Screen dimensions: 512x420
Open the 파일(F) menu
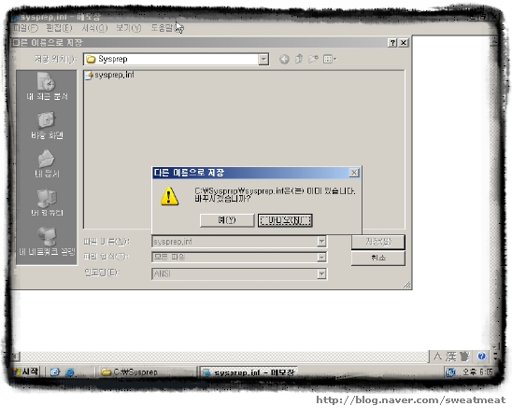[25, 28]
